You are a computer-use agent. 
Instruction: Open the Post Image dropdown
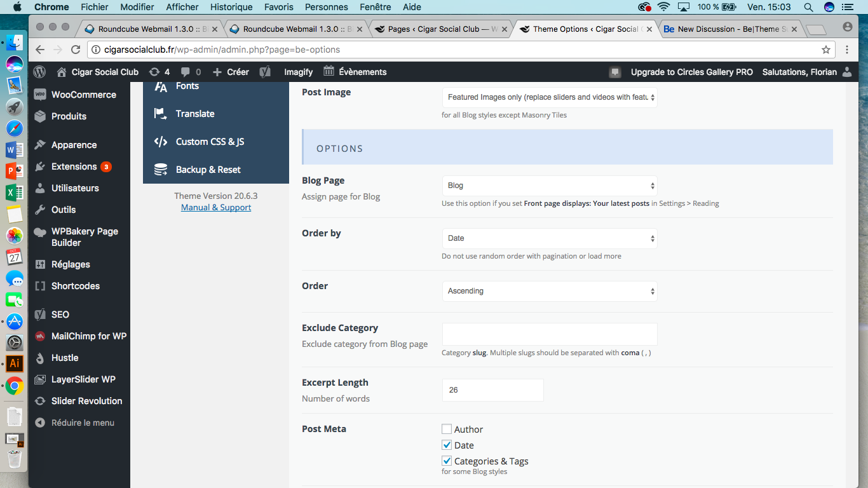tap(550, 97)
